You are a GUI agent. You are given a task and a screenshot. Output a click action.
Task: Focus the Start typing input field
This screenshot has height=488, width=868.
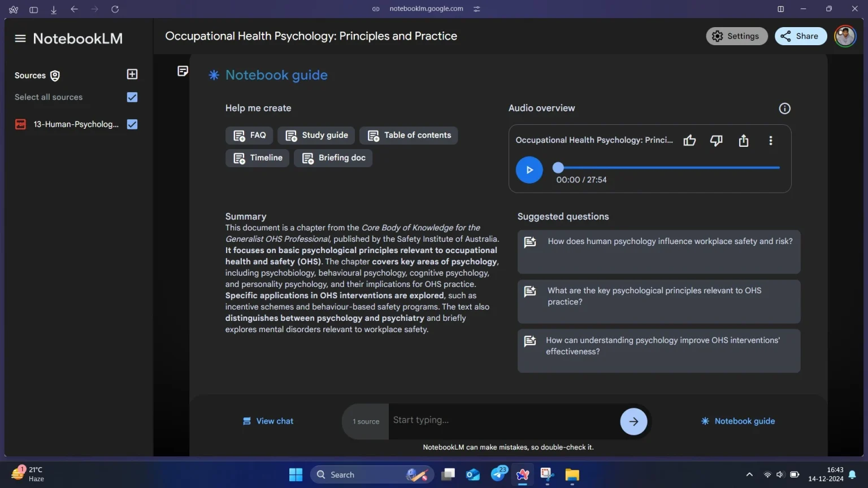(503, 420)
